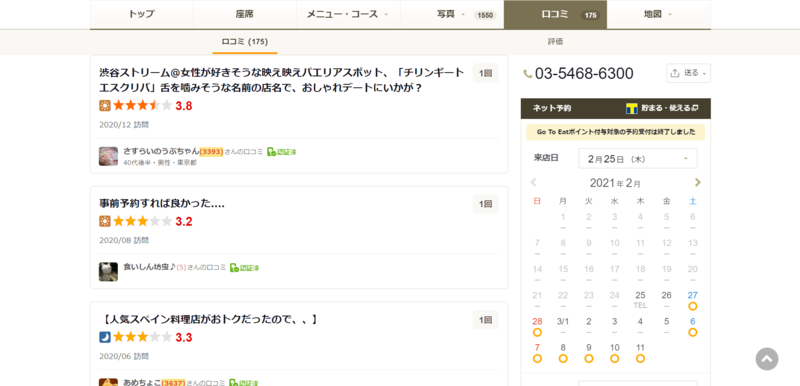Open the 事前予約すれば良かった review title

[x=162, y=203]
